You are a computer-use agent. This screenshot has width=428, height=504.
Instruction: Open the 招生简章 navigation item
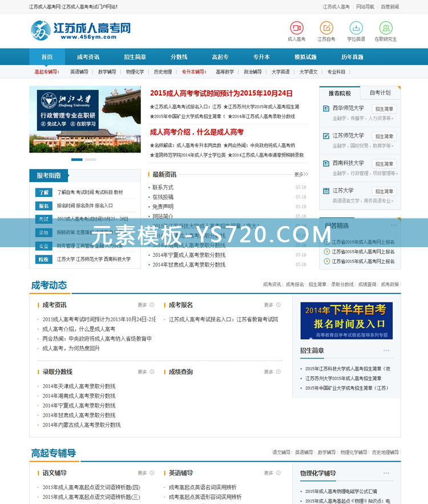coord(135,57)
